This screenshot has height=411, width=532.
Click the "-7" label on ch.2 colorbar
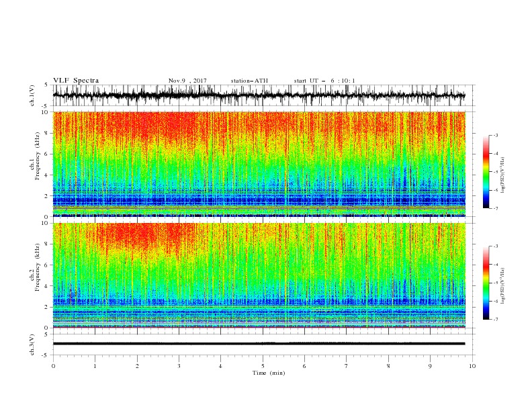(x=496, y=320)
